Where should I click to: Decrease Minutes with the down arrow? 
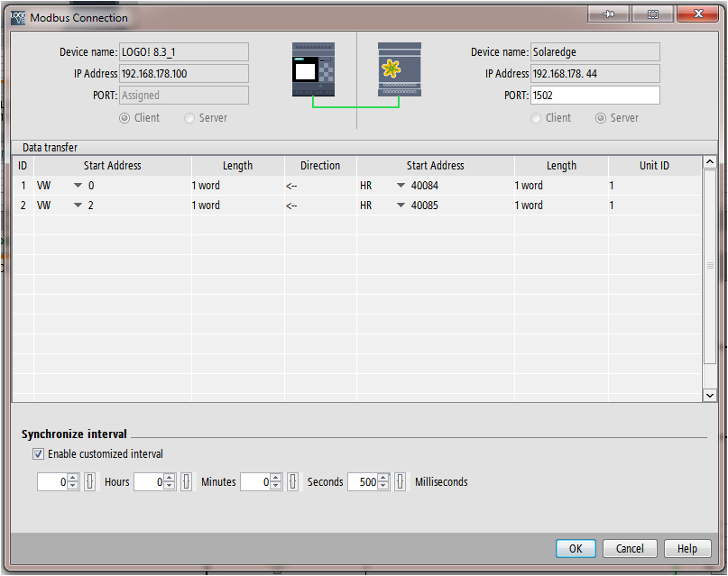(170, 486)
